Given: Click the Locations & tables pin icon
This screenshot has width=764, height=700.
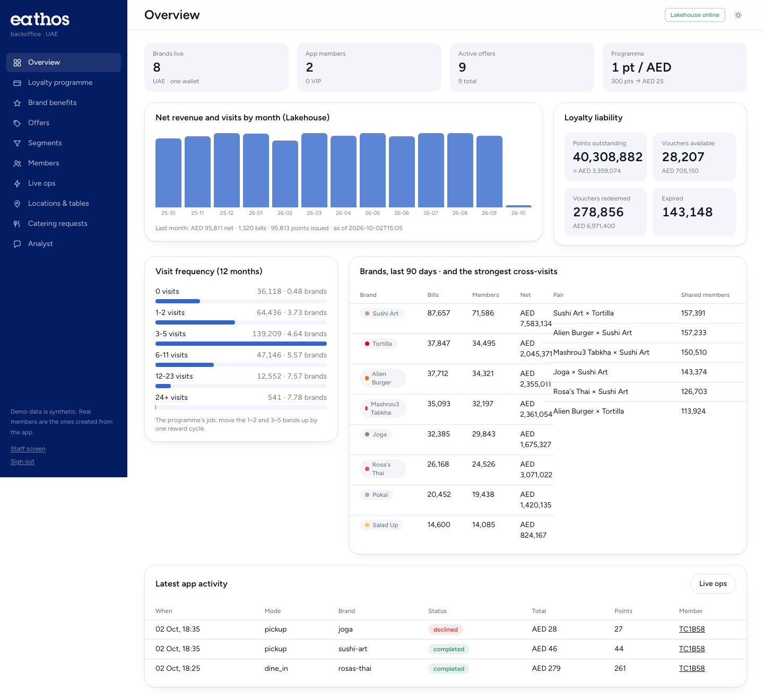Looking at the screenshot, I should (17, 204).
